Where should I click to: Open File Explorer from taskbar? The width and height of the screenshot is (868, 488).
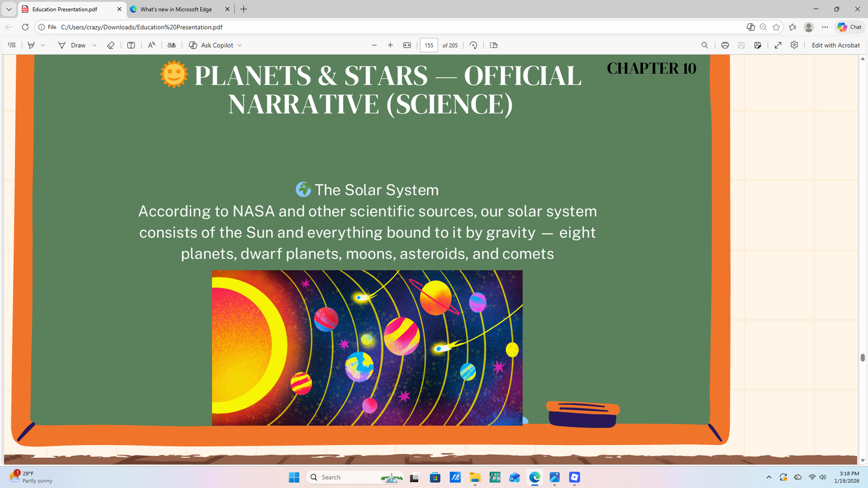(475, 477)
